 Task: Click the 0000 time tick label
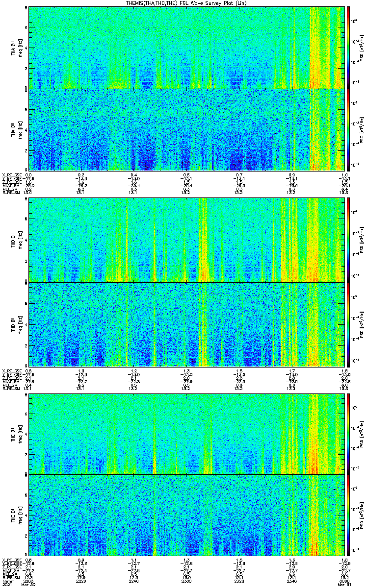pyautogui.click(x=344, y=581)
